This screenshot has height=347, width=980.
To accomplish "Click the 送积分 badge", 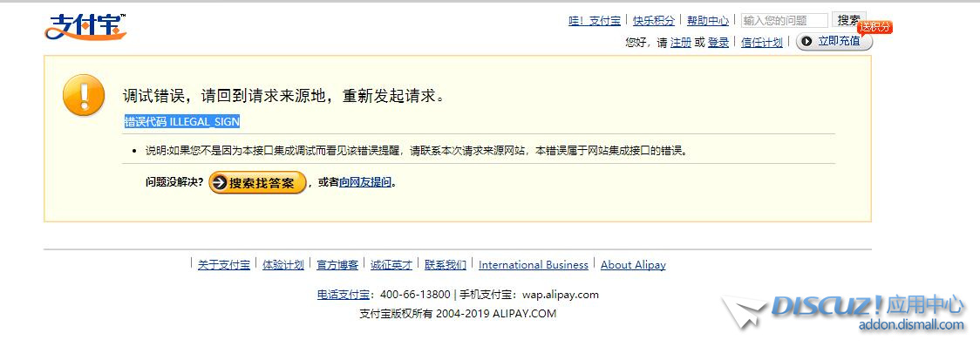I will pos(875,27).
